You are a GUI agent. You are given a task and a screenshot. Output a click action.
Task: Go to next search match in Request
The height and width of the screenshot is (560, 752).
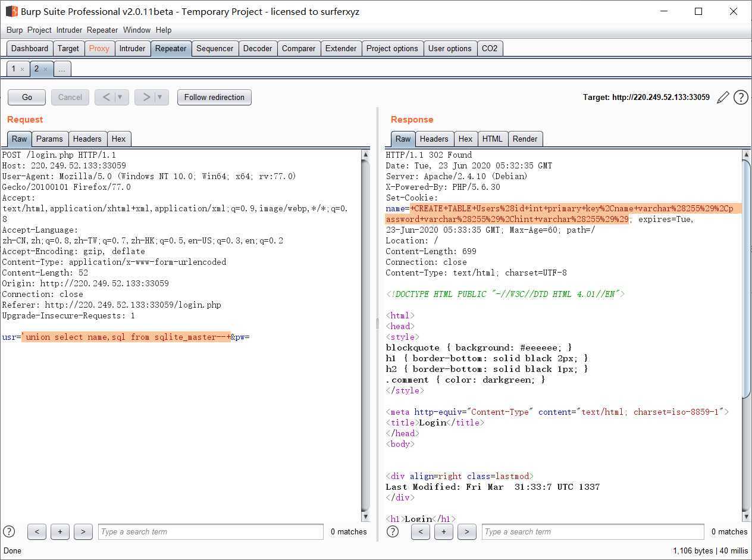tap(83, 531)
